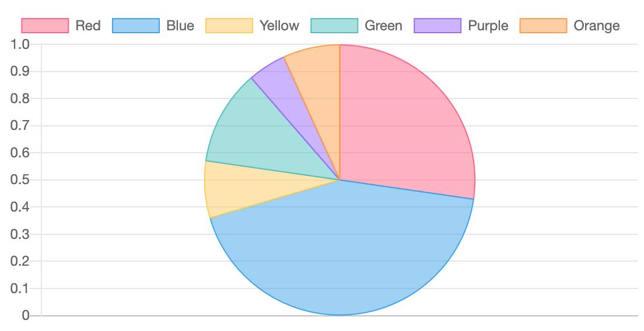Hide the Blue dataset via legend label
The image size is (644, 331).
180,26
